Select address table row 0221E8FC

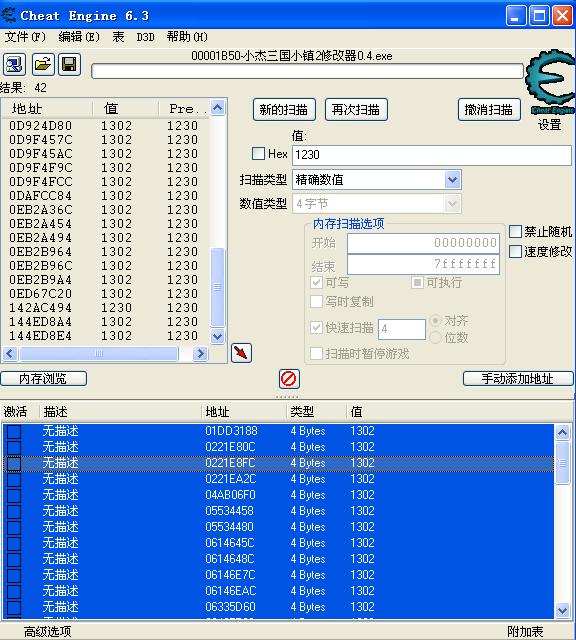click(x=278, y=463)
